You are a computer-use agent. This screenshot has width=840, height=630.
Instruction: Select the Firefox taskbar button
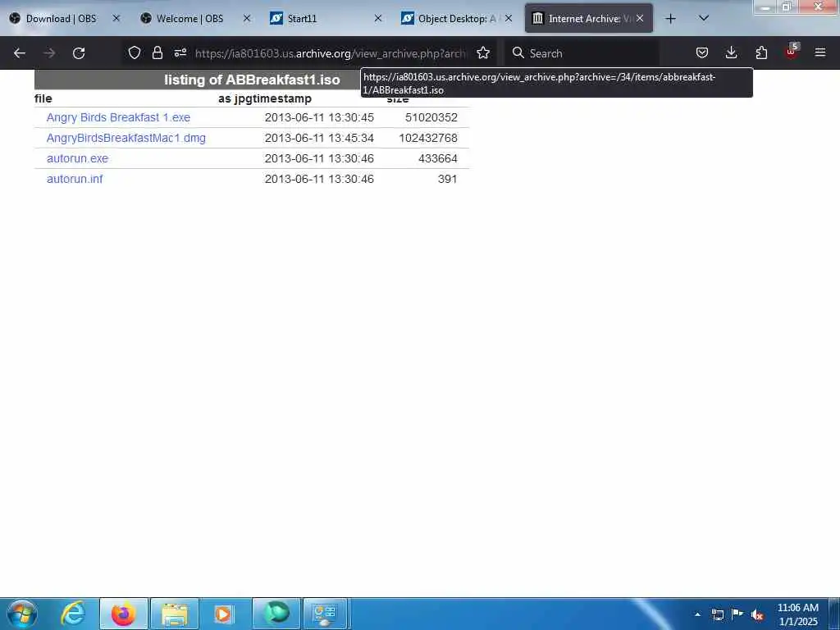coord(124,614)
